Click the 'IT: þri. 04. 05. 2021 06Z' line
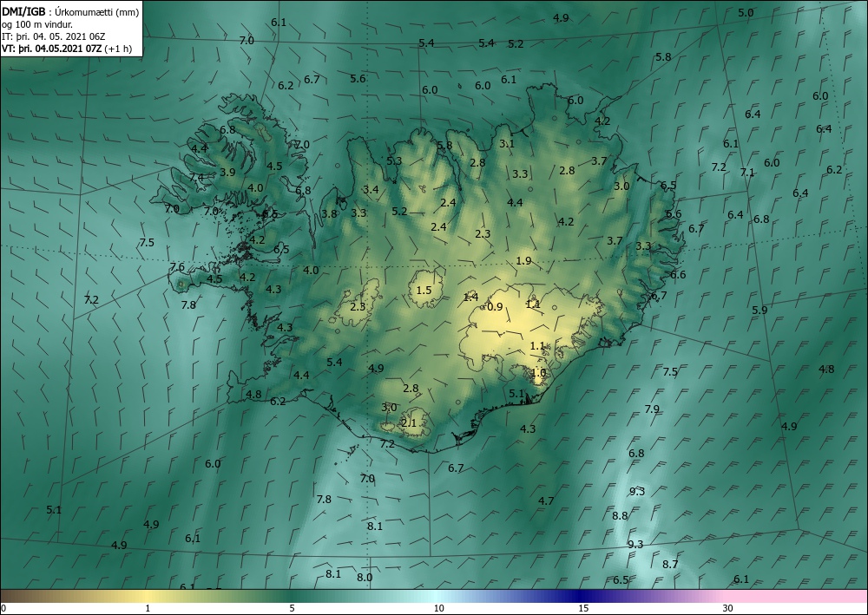 point(54,36)
